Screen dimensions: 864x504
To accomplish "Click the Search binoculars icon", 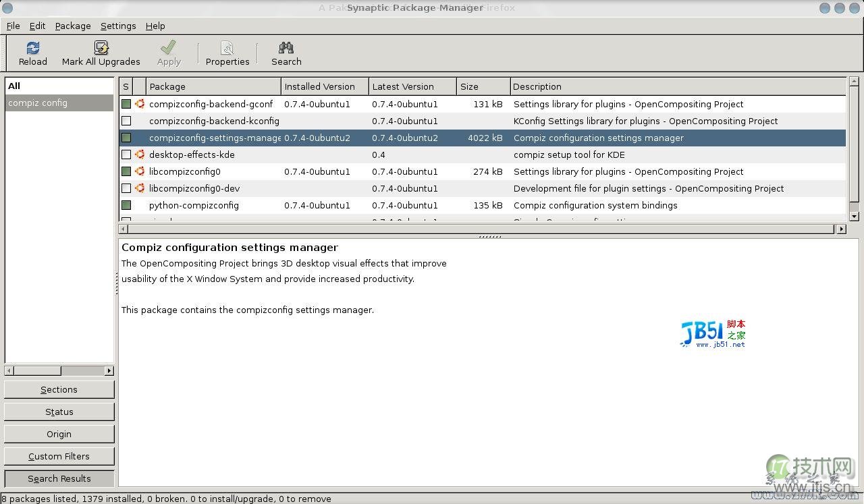I will tap(286, 49).
